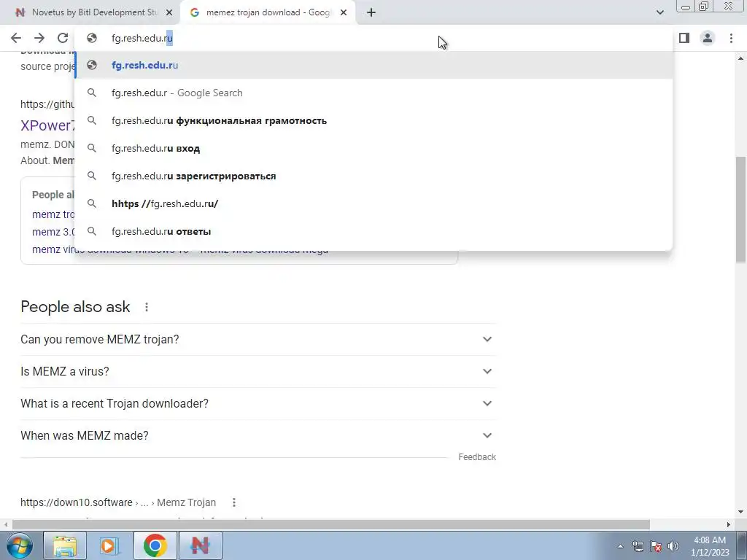Open the Action Center flag icon
This screenshot has width=747, height=560.
coord(656,546)
